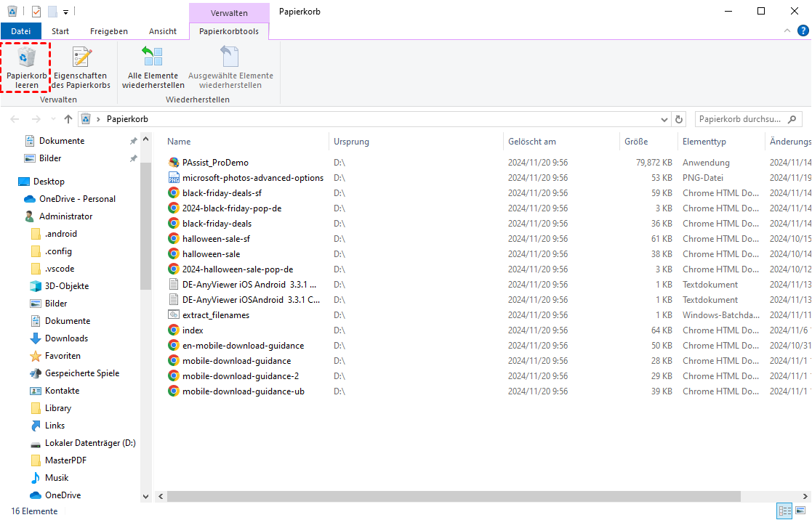Click the new folder quick access icon

52,12
